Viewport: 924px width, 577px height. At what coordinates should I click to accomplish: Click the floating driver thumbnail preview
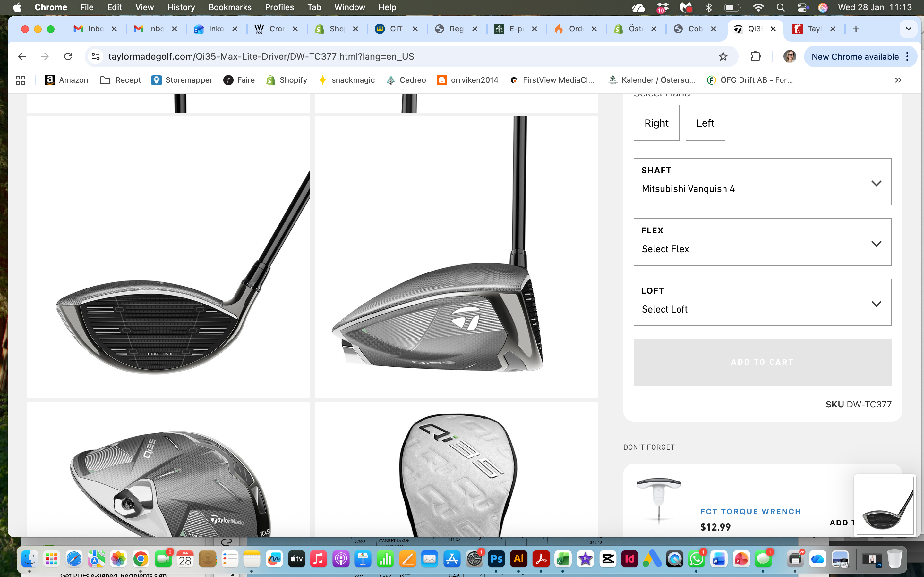point(885,506)
